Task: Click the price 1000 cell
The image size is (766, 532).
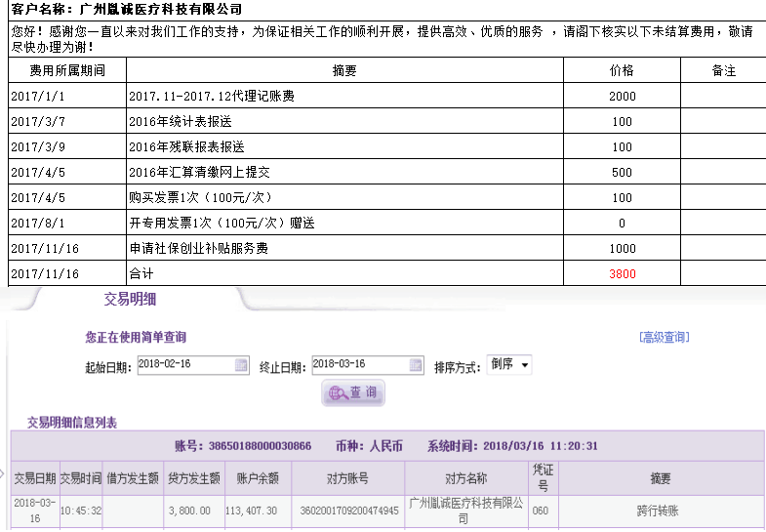Action: click(623, 248)
